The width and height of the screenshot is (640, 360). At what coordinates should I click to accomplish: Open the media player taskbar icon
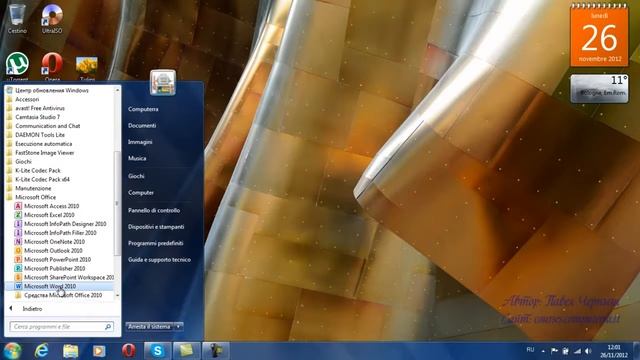99,351
